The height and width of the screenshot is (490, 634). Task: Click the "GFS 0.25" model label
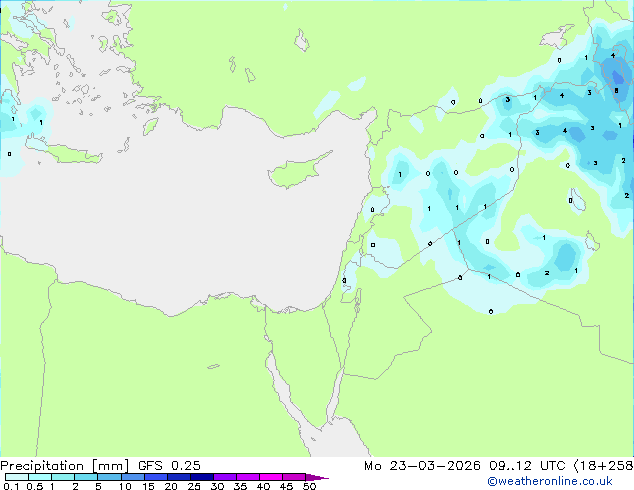(169, 466)
